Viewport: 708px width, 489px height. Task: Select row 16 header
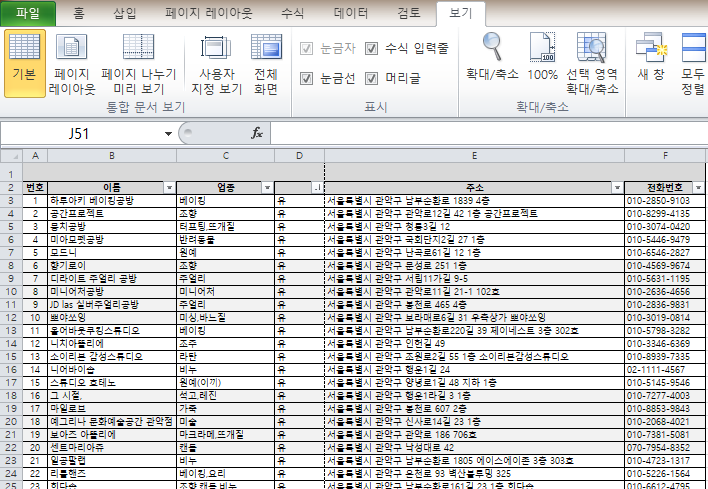[11, 370]
